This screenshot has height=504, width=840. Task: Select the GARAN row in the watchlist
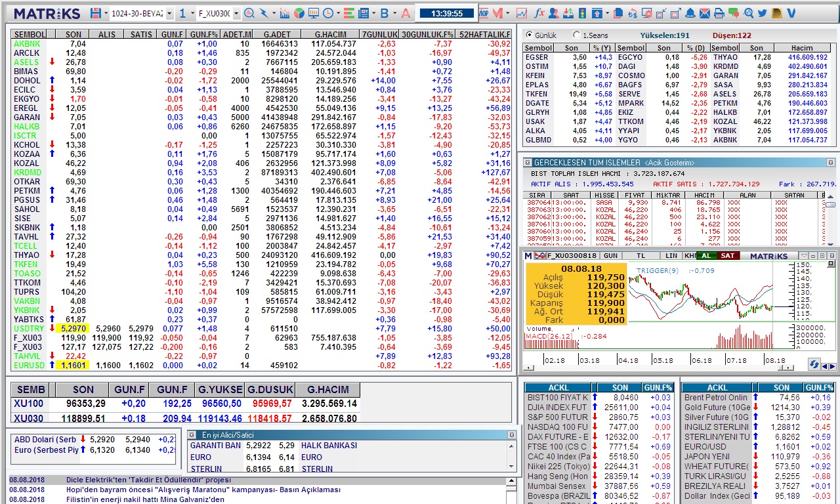(261, 117)
